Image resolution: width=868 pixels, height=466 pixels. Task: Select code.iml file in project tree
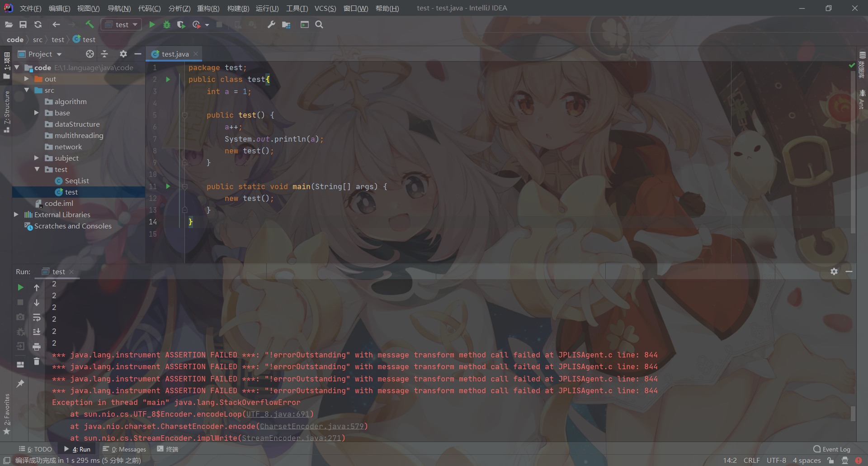[x=59, y=203]
